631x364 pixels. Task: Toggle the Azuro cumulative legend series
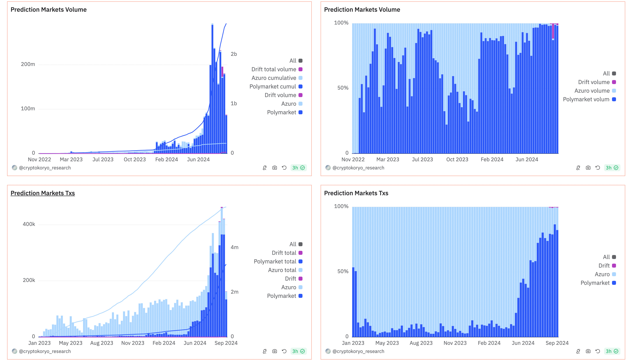point(274,78)
